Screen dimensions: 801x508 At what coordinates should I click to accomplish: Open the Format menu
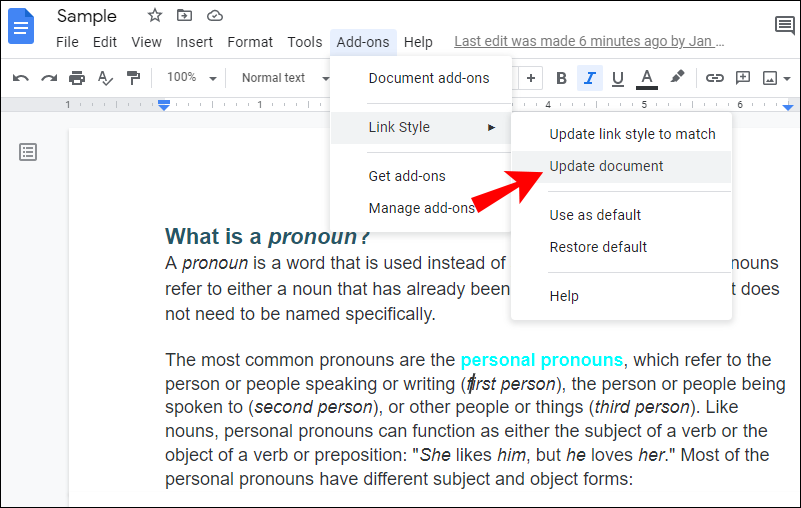250,42
